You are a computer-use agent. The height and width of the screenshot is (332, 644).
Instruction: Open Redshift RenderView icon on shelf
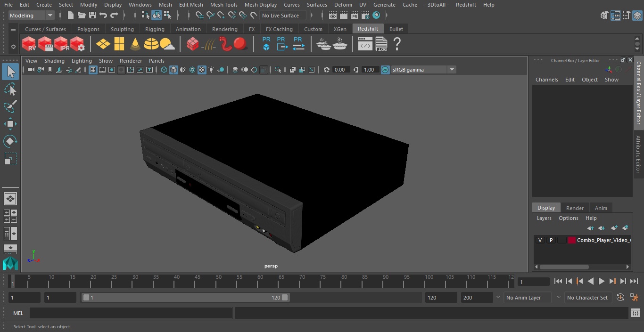(29, 44)
